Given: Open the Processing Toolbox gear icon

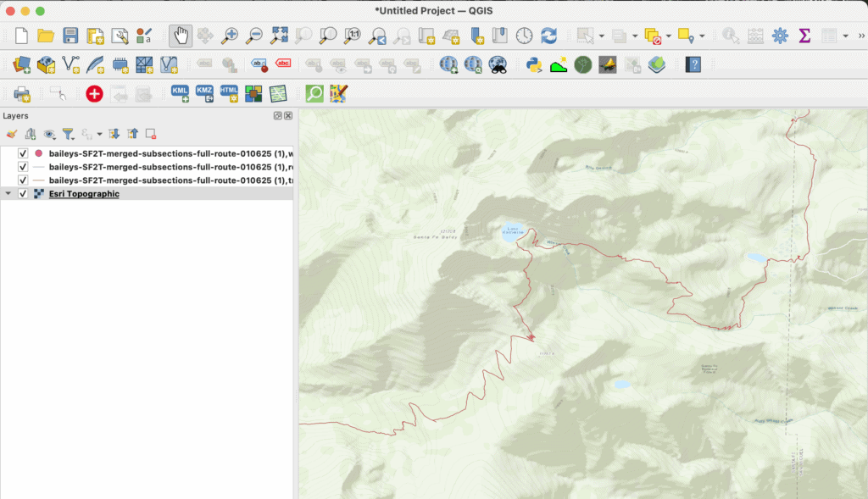Looking at the screenshot, I should tap(780, 36).
